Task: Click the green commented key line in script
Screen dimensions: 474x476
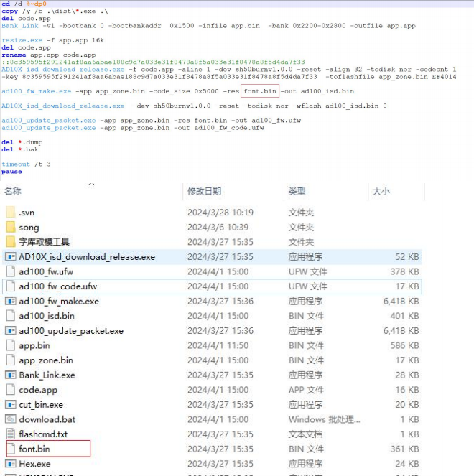Action: (x=153, y=62)
